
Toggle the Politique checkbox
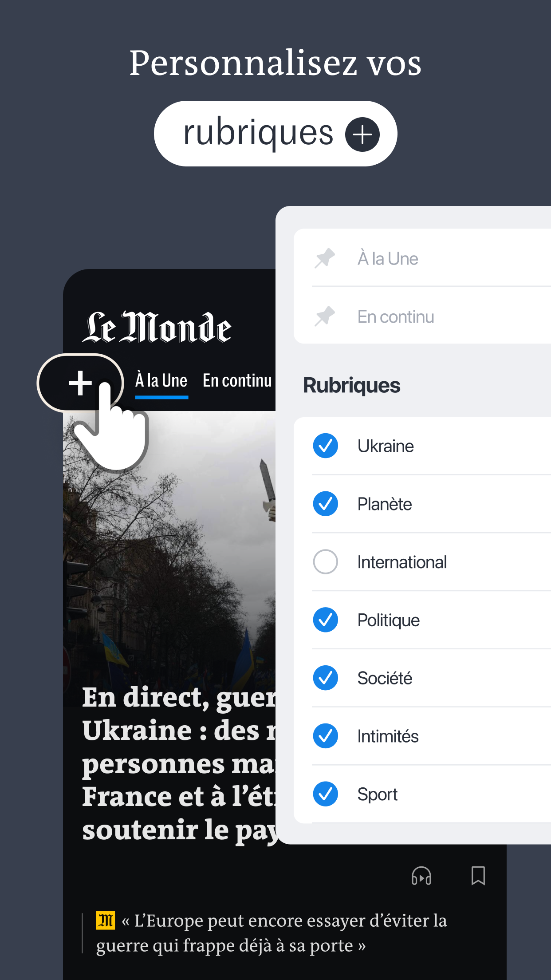pos(326,620)
